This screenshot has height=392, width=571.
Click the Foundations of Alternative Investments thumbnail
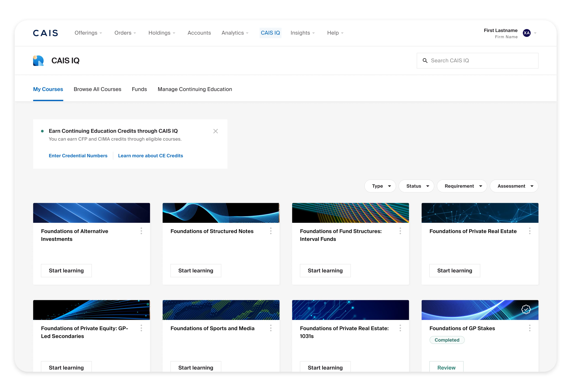pos(91,213)
